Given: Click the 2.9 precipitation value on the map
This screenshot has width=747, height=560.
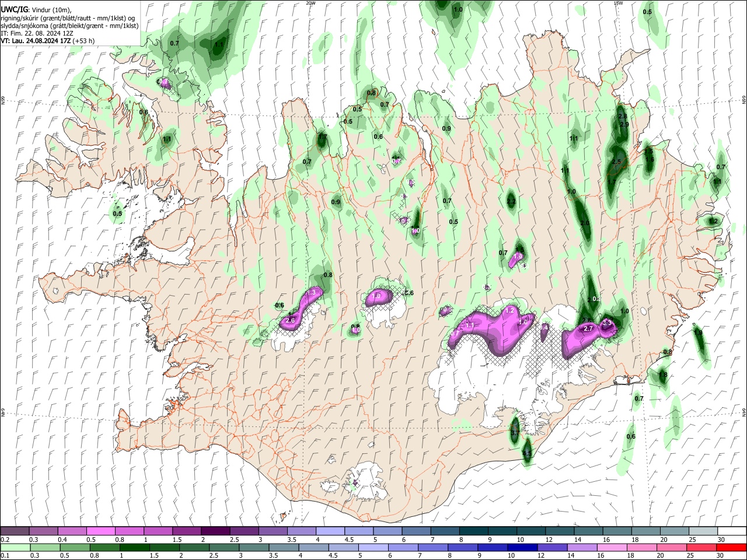Looking at the screenshot, I should click(624, 124).
